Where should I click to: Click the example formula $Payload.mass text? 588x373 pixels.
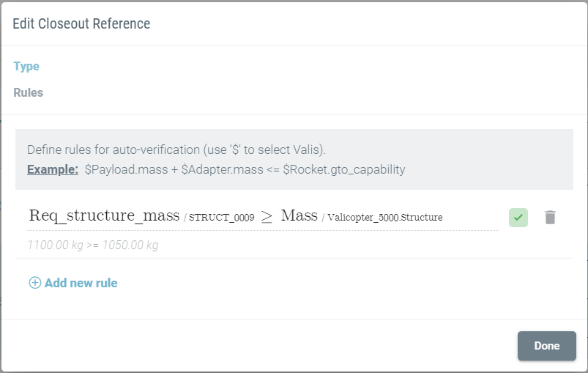127,169
